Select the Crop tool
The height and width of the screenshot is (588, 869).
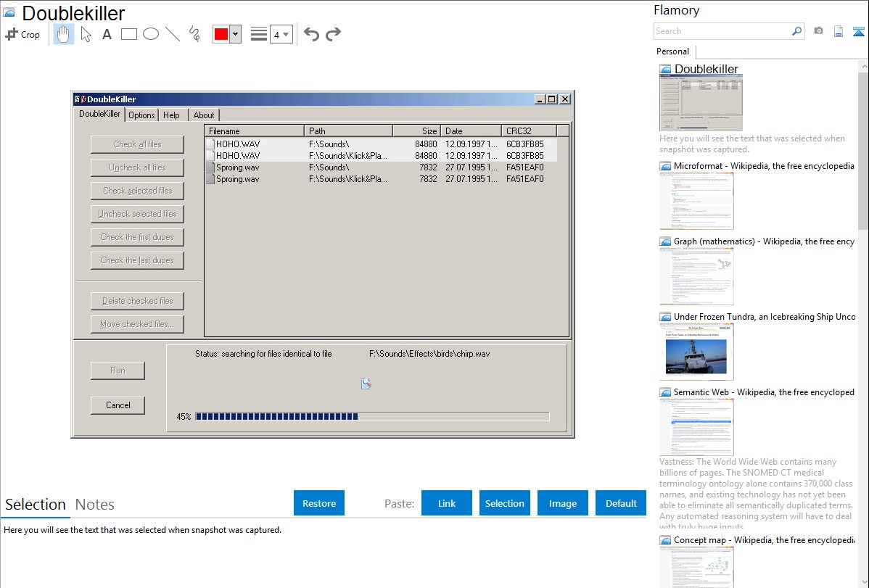tap(22, 34)
